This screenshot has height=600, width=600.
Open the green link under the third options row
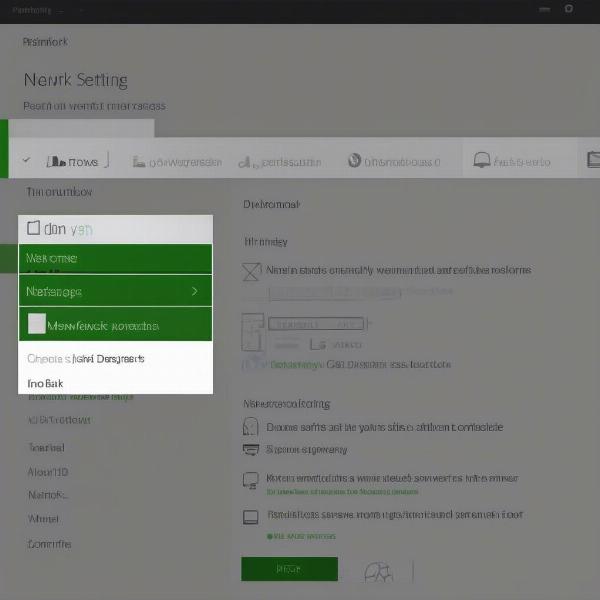click(342, 491)
